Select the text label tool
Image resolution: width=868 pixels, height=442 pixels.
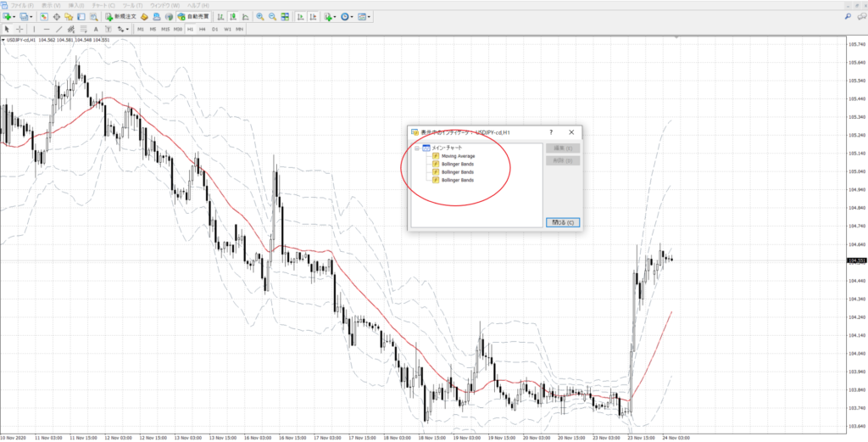point(108,29)
